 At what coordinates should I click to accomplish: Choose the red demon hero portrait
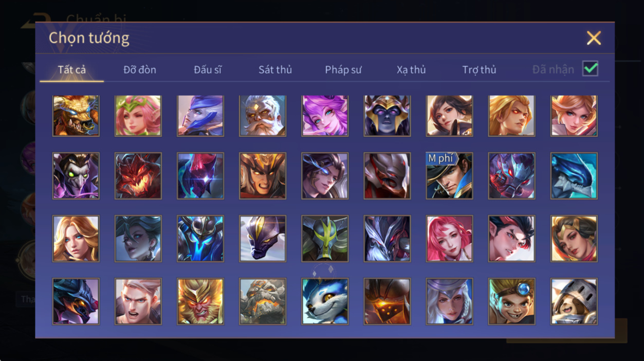pyautogui.click(x=138, y=176)
